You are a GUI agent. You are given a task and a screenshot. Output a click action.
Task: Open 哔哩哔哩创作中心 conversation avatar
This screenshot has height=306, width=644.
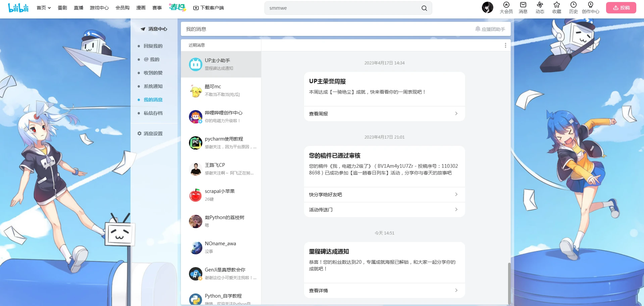(x=195, y=117)
